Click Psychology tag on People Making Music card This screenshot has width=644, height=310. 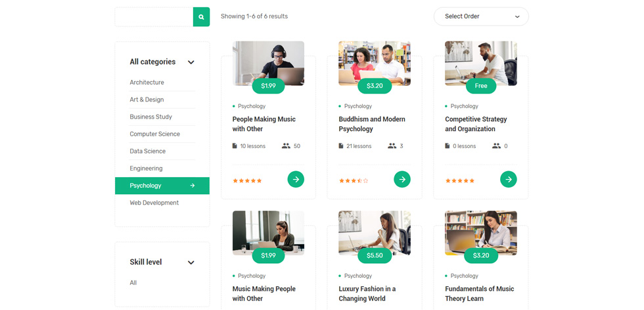(x=252, y=106)
